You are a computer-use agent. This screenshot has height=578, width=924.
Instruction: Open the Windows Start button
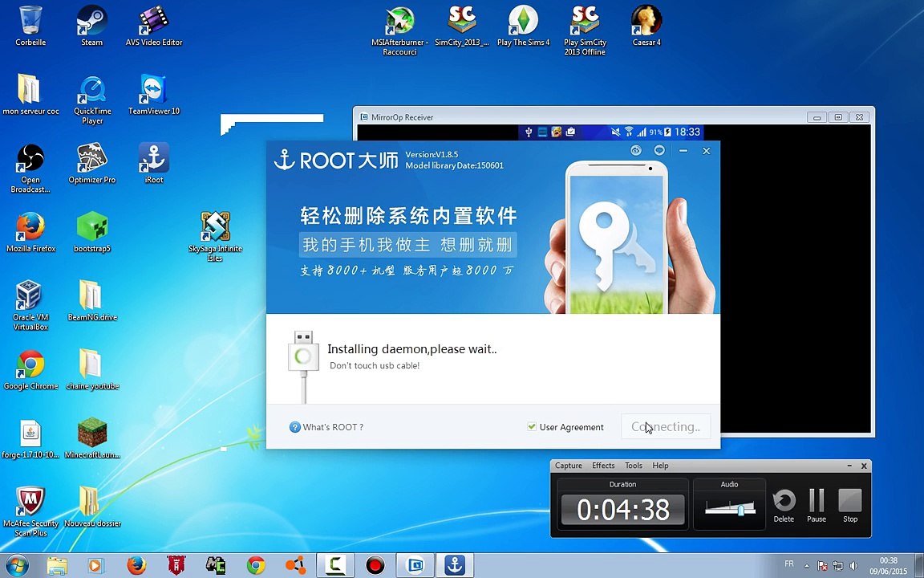[17, 565]
